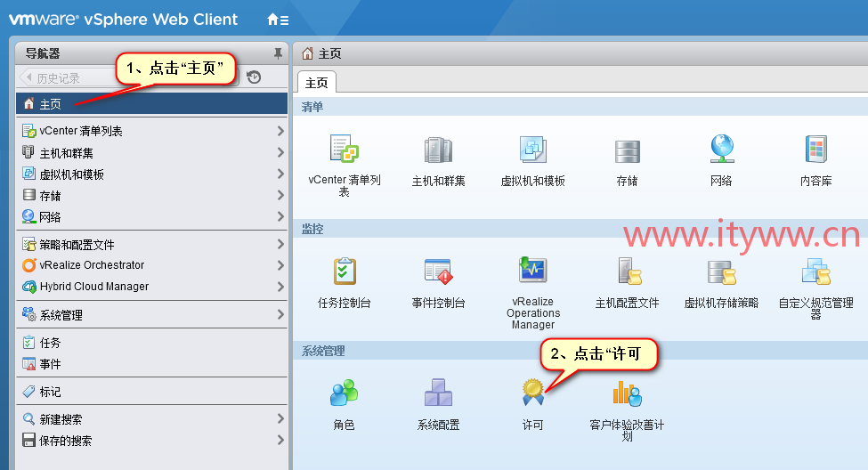Pin the navigator panel with pushpin icon
This screenshot has height=470, width=868.
click(x=278, y=53)
